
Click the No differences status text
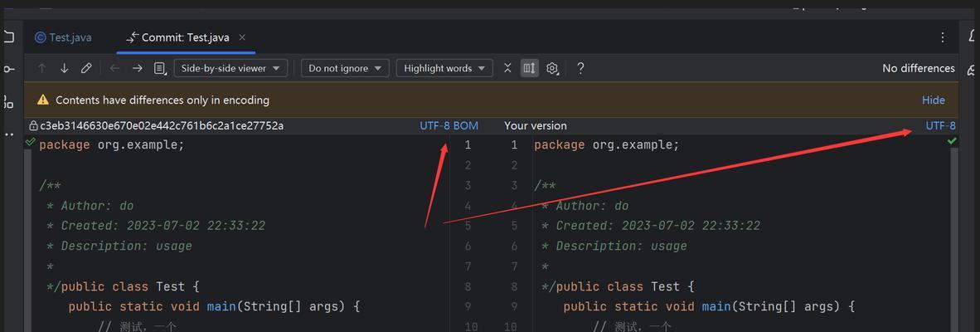(918, 68)
